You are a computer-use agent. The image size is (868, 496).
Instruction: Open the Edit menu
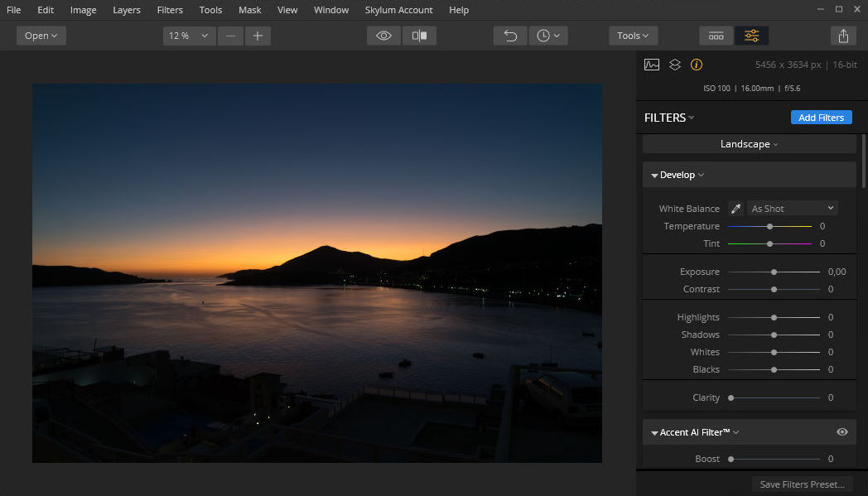46,10
